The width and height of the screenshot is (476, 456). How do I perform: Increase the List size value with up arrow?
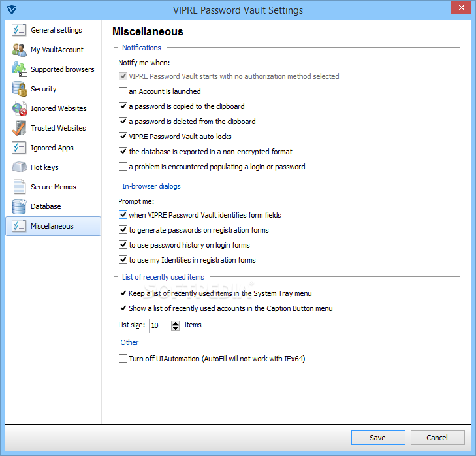point(175,323)
